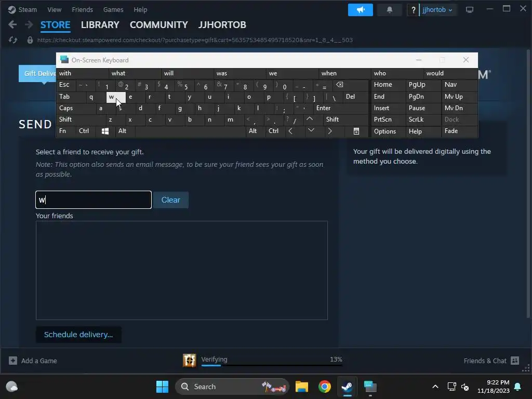Toggle the Nav key on keyboard
This screenshot has height=399, width=532.
tap(459, 85)
